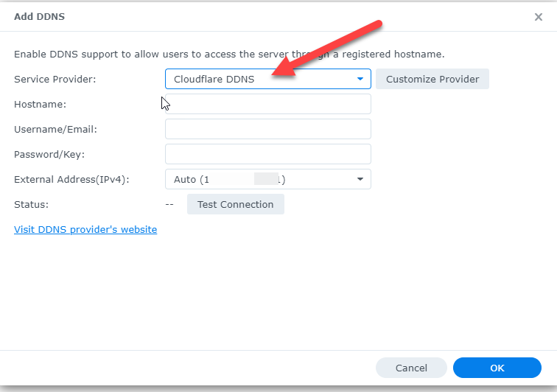Click the Service Provider label
Screen dimensions: 557x392
click(55, 80)
